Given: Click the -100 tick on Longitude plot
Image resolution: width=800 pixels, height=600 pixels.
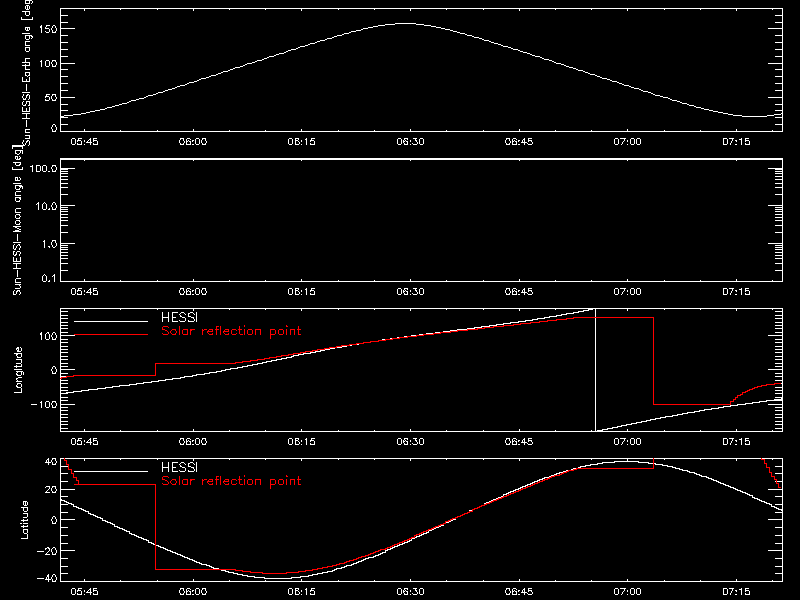Looking at the screenshot, I should pos(44,405).
